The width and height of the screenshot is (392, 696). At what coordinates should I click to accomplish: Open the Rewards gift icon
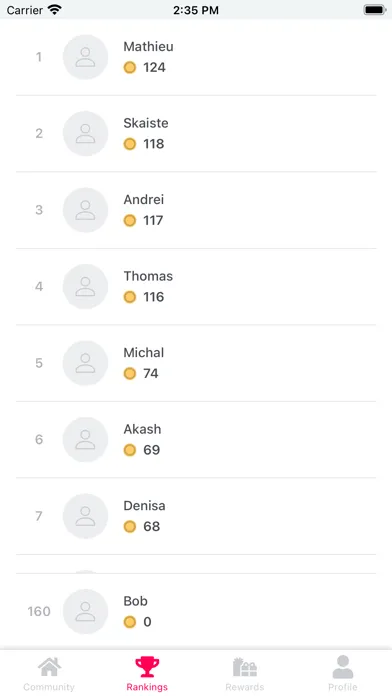pos(245,667)
